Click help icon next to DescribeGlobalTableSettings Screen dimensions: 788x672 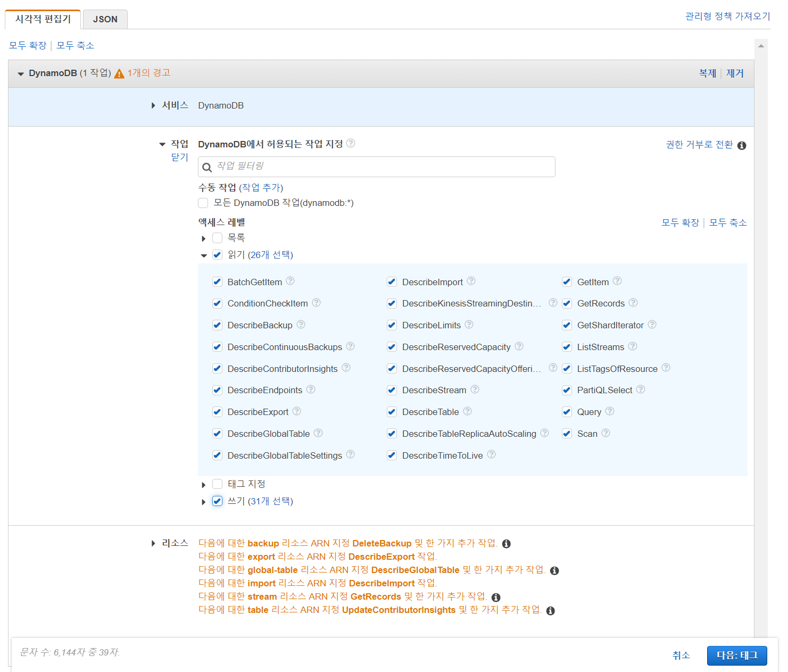350,454
